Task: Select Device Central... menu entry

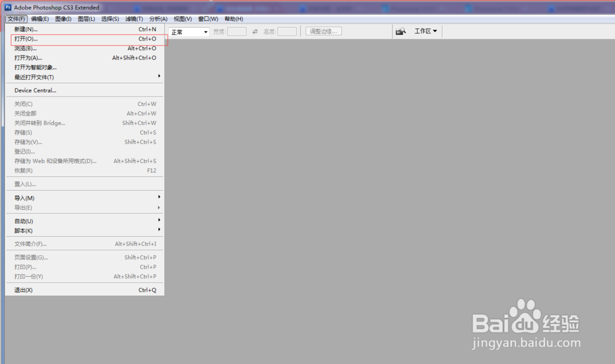Action: 85,90
